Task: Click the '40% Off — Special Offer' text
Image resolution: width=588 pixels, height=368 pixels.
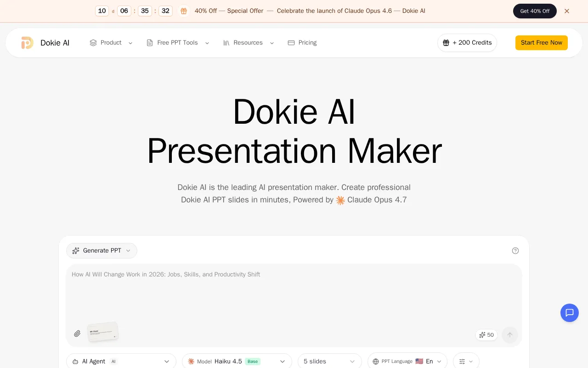Action: point(229,11)
